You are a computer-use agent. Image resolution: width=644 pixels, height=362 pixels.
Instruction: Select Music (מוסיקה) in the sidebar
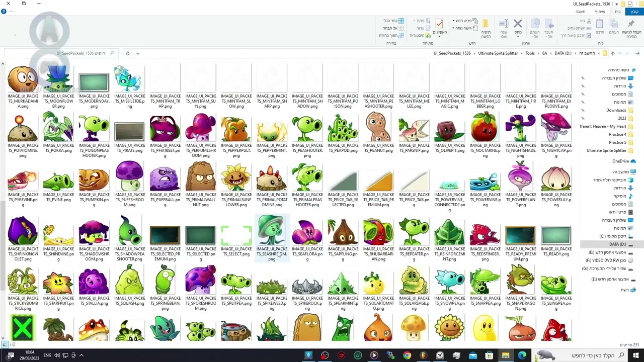tap(623, 196)
